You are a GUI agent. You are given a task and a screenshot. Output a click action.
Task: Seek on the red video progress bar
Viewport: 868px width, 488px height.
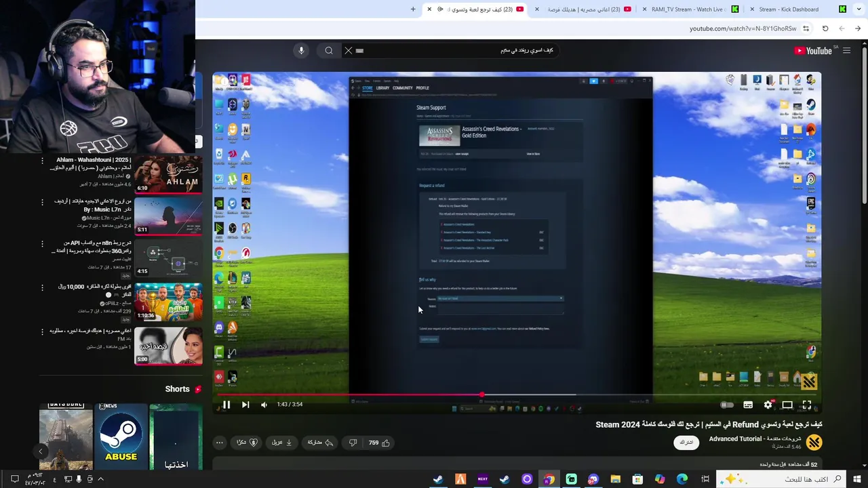(x=349, y=394)
